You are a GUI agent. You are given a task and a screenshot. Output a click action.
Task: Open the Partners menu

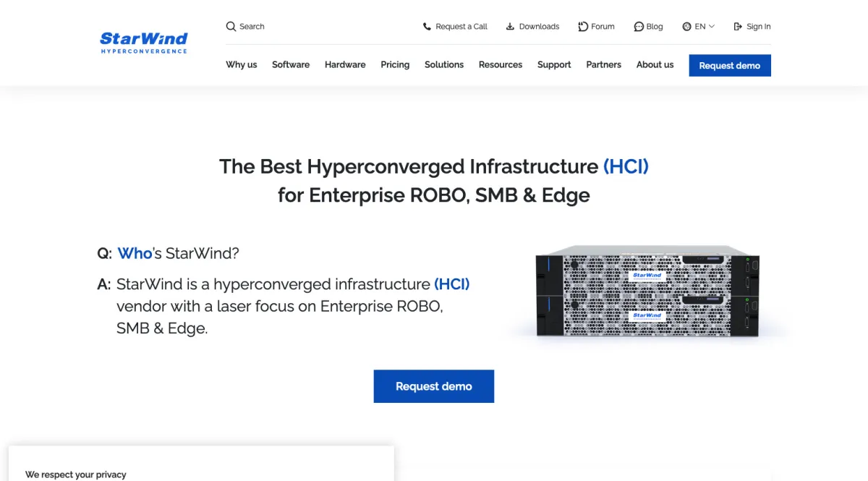(x=604, y=64)
